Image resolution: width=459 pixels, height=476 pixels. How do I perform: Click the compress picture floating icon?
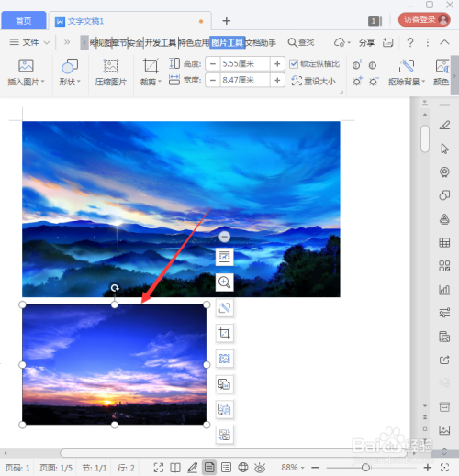pos(225,359)
